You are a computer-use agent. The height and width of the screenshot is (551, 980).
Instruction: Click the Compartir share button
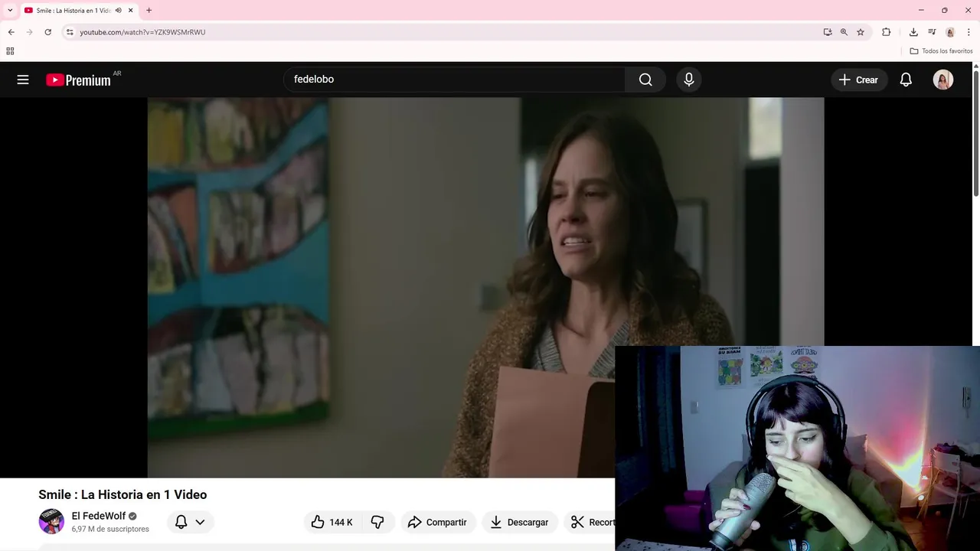click(x=438, y=522)
